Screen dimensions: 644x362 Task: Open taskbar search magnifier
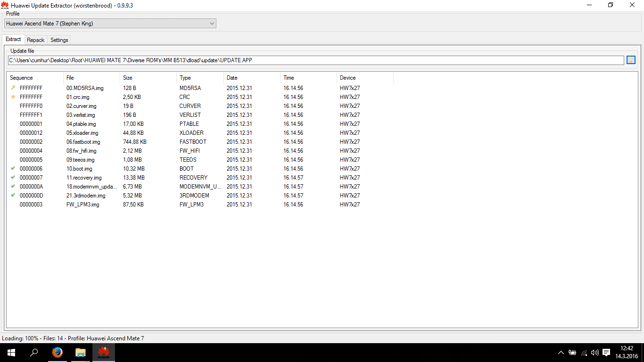pos(34,353)
